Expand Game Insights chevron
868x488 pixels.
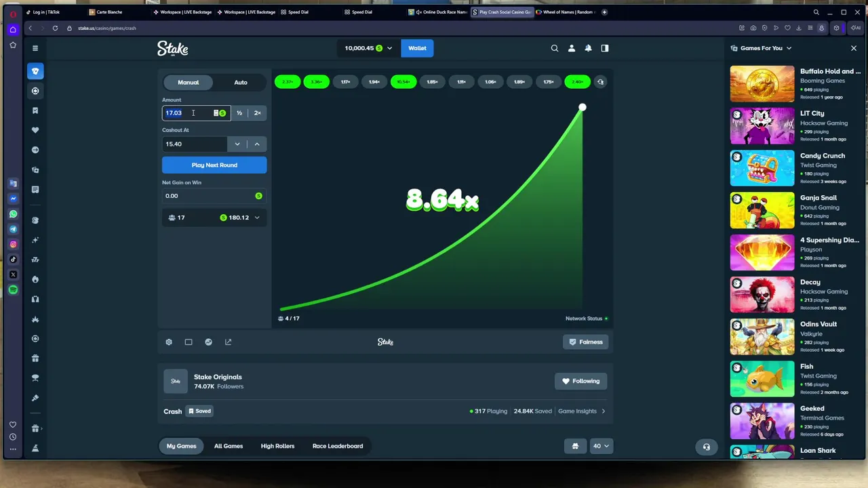pyautogui.click(x=604, y=411)
